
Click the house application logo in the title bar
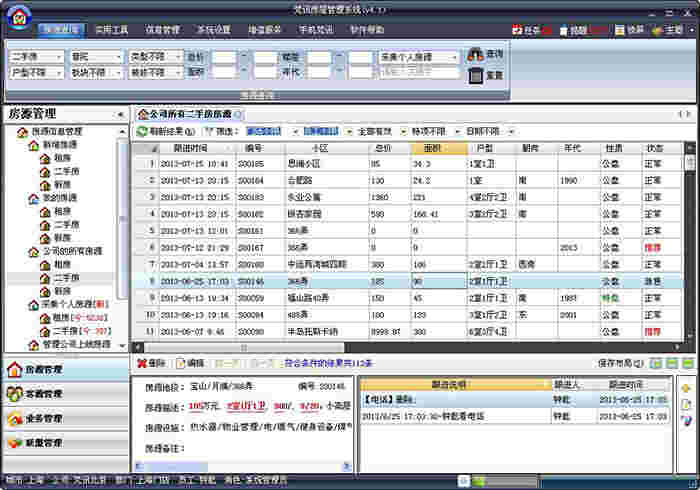point(19,17)
